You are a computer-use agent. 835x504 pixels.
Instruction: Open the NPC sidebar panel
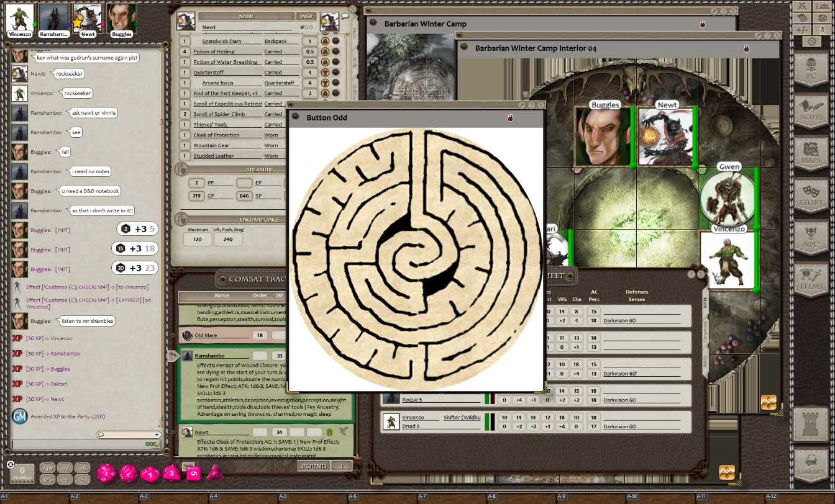click(811, 237)
